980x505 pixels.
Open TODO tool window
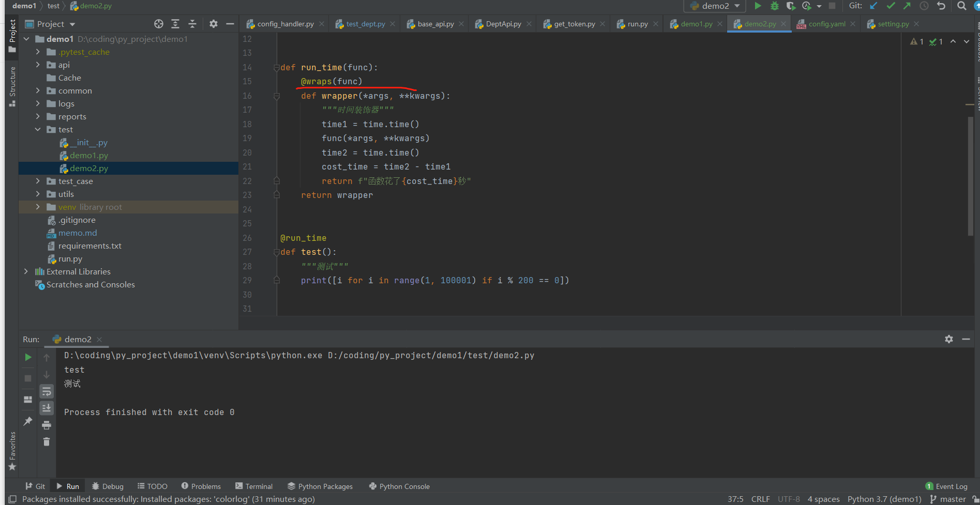pos(153,486)
